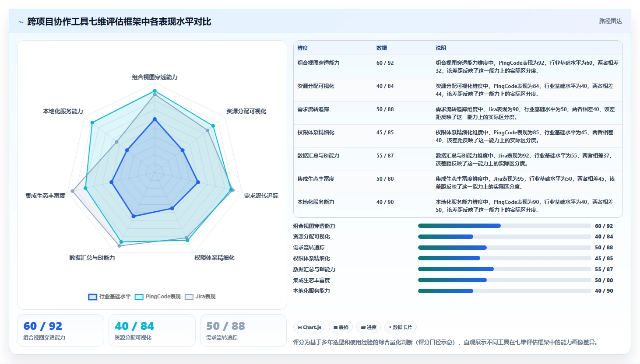Click radar axis label 数据汇总与BI能力
640x364 pixels.
coord(92,258)
